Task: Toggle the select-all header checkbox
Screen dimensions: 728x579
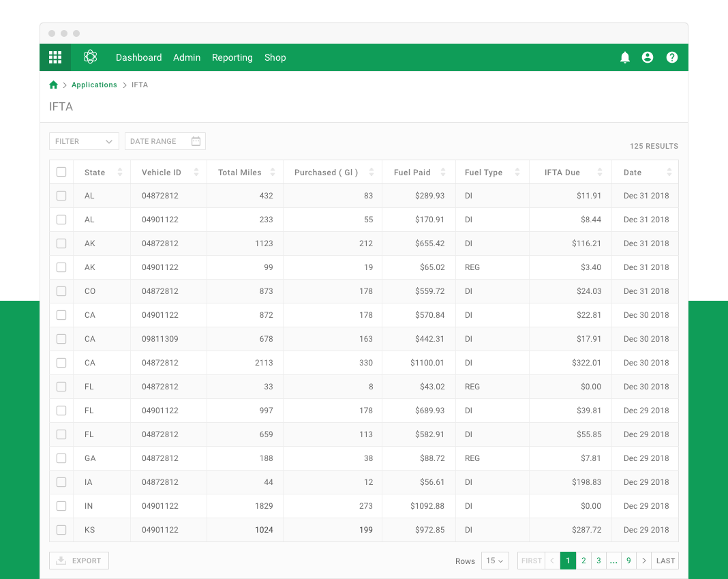Action: [x=61, y=172]
